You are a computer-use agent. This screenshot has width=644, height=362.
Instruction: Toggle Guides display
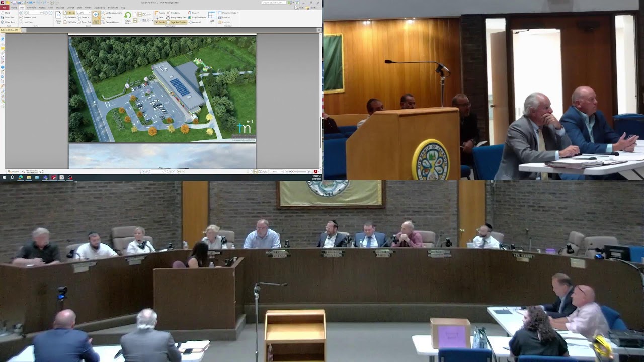pos(160,22)
